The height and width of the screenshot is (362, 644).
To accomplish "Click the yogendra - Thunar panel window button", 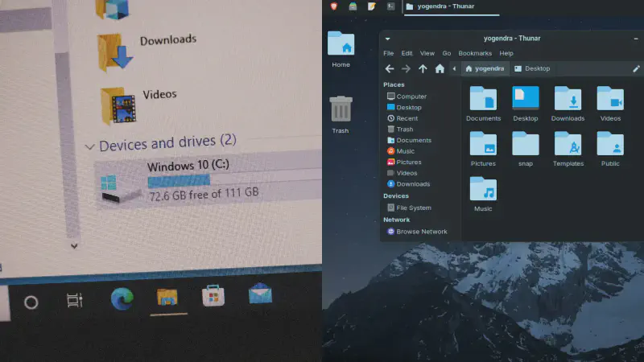I will click(452, 6).
